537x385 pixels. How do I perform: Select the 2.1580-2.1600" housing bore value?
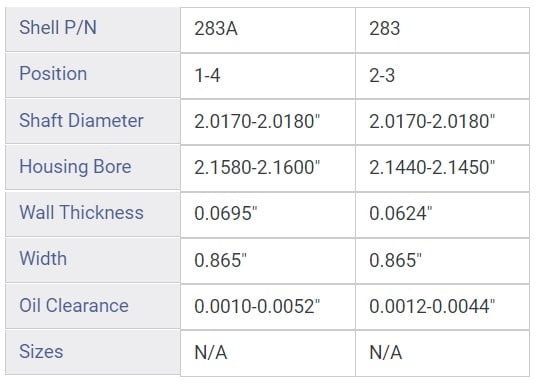click(268, 168)
